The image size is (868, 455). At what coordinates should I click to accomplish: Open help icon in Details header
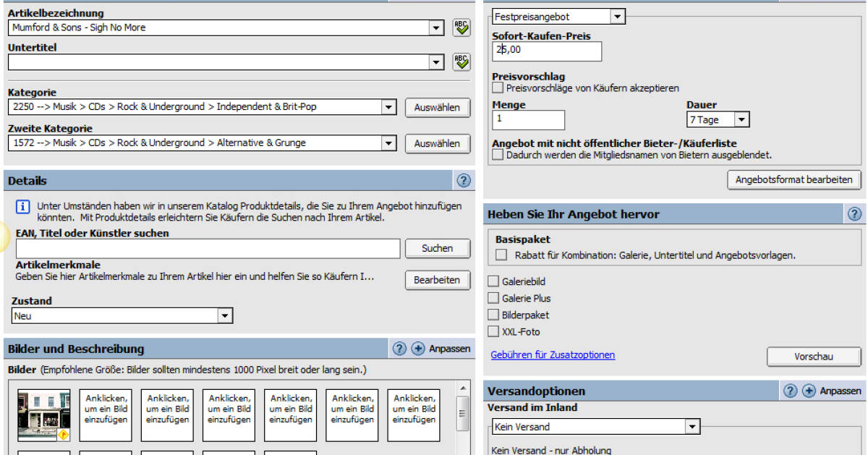(464, 180)
